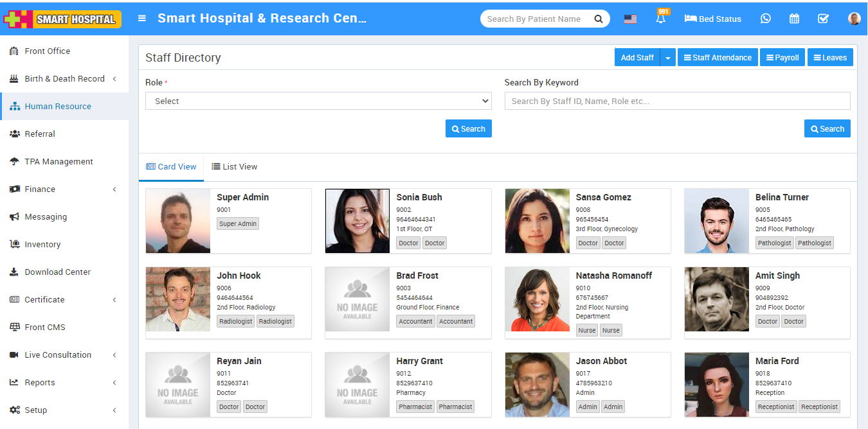Click the patient search magnifier icon
The image size is (868, 429).
point(599,19)
